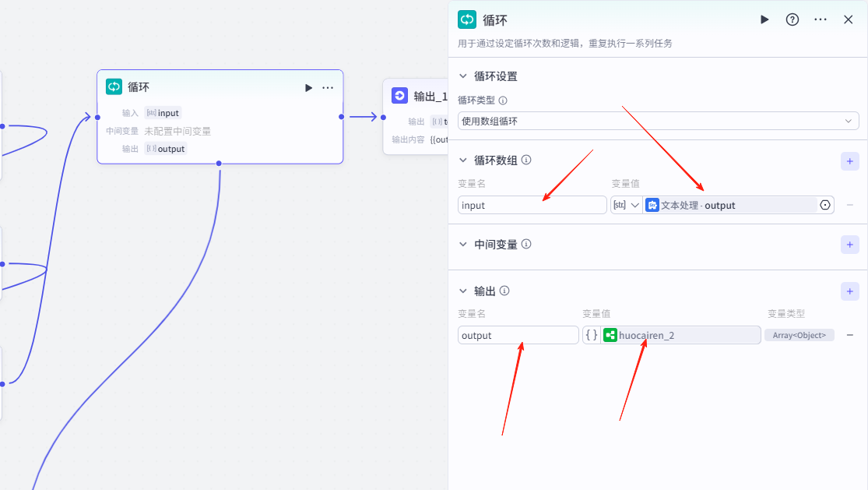This screenshot has height=490, width=868.
Task: Open more options in loop panel header
Action: 821,19
